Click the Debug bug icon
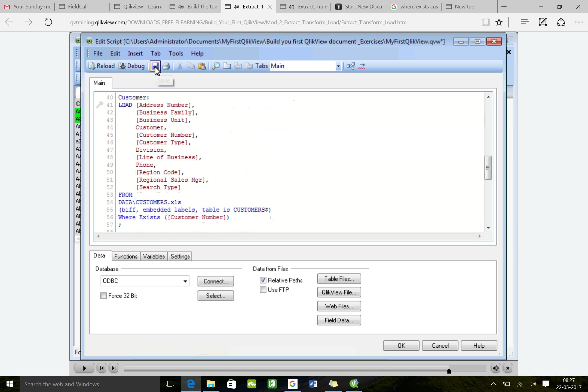 coord(122,66)
